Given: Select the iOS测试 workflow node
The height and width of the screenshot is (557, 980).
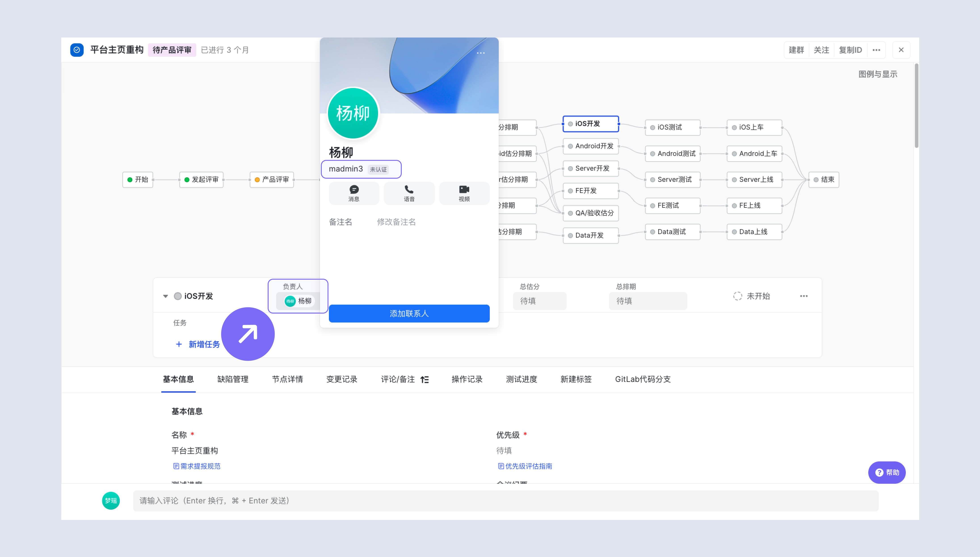Looking at the screenshot, I should [673, 127].
